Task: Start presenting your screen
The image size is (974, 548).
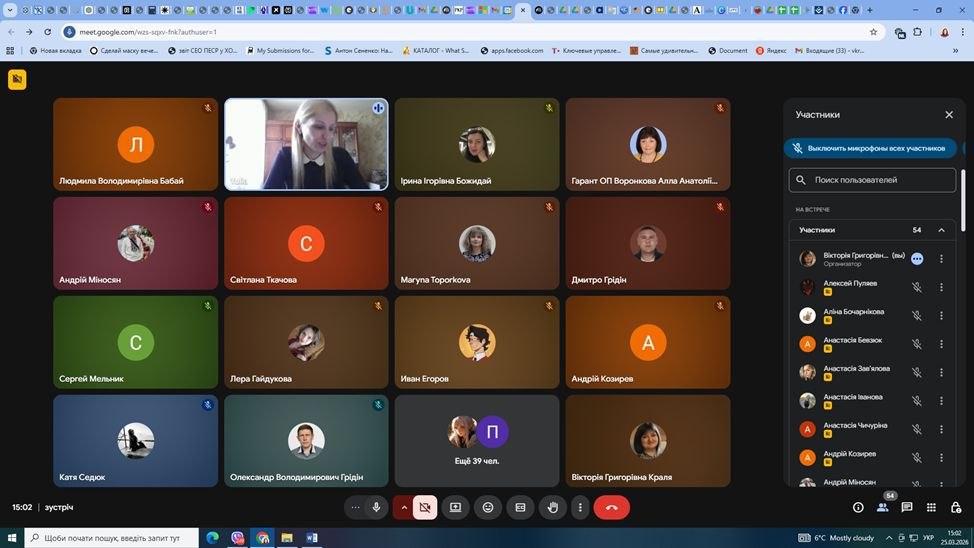Action: [x=455, y=507]
